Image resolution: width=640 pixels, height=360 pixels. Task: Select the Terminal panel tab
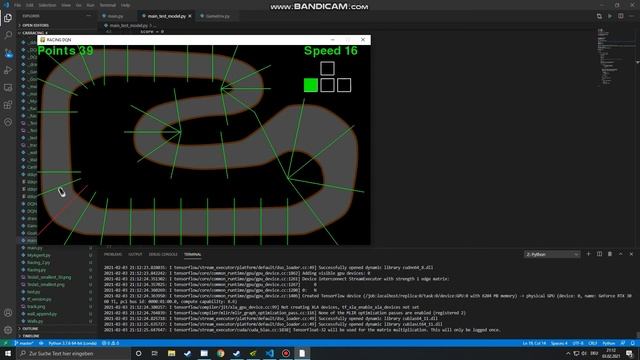click(193, 254)
